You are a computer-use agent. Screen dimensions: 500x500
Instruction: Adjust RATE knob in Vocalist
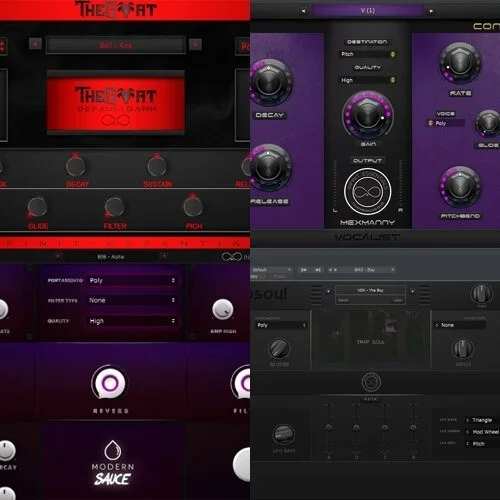pyautogui.click(x=460, y=63)
